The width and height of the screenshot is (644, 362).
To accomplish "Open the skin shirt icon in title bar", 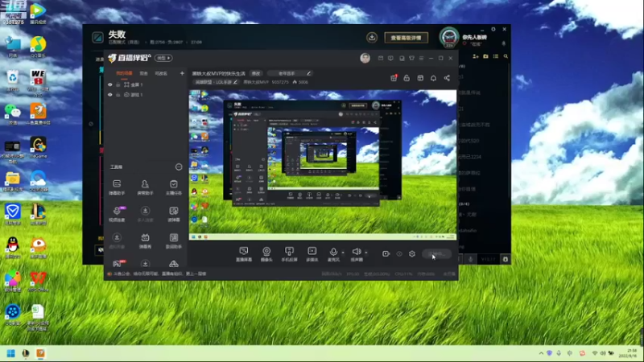I will pyautogui.click(x=411, y=58).
